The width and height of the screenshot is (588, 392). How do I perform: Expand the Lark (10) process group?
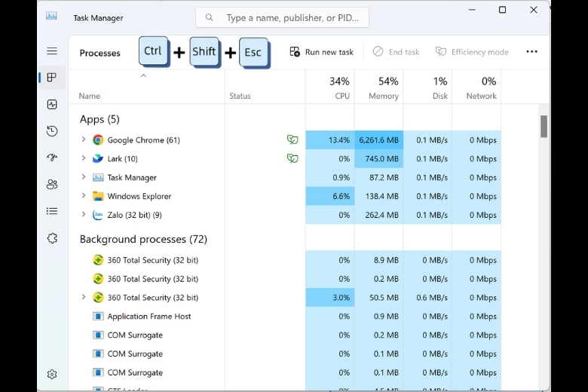pos(83,158)
